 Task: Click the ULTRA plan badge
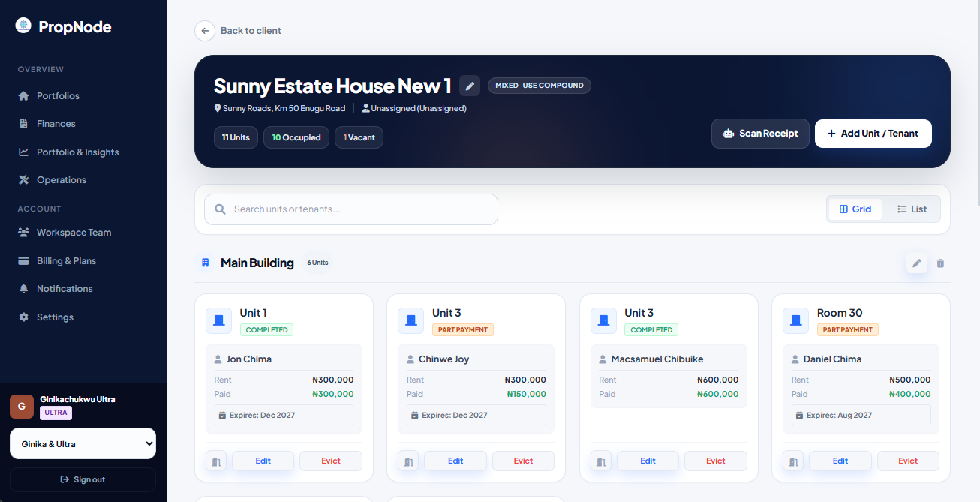(x=56, y=413)
